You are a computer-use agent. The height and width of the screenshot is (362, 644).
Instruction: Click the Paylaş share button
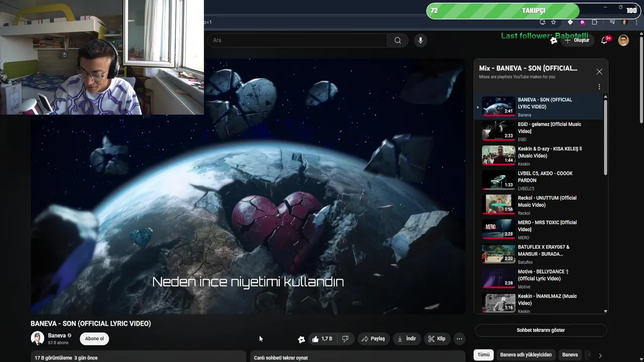(373, 339)
